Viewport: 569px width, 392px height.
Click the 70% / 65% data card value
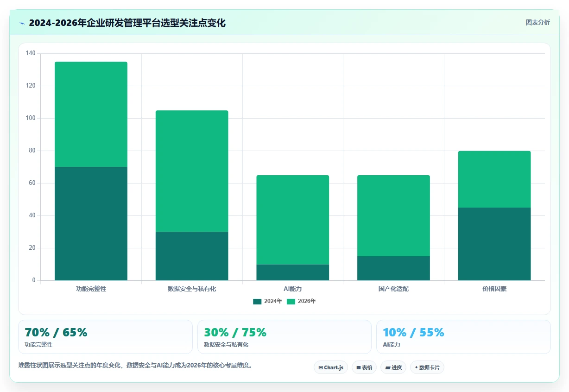[x=56, y=332]
